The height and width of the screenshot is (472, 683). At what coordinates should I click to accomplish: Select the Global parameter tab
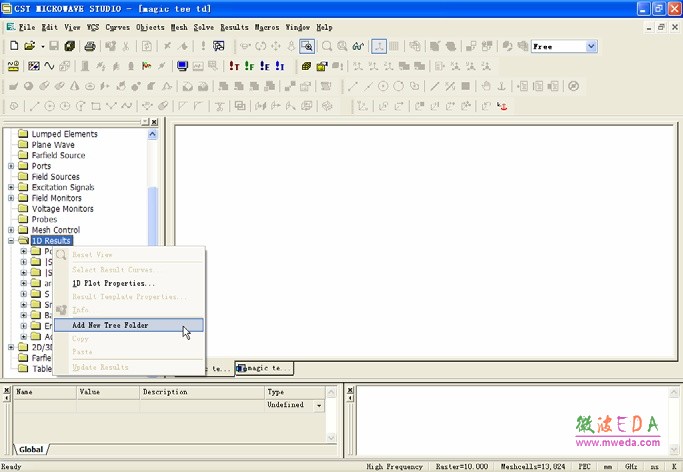coord(31,449)
